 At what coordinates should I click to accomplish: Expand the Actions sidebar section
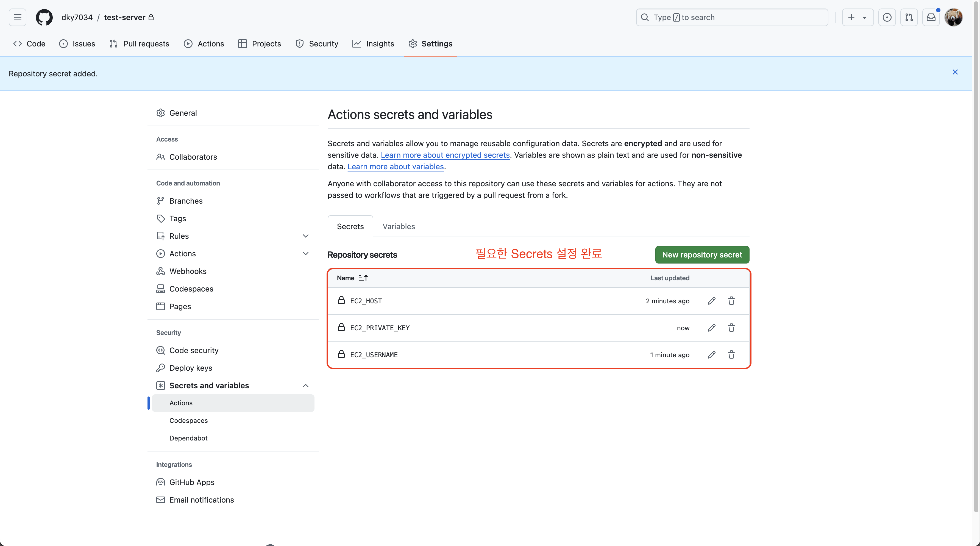point(305,253)
